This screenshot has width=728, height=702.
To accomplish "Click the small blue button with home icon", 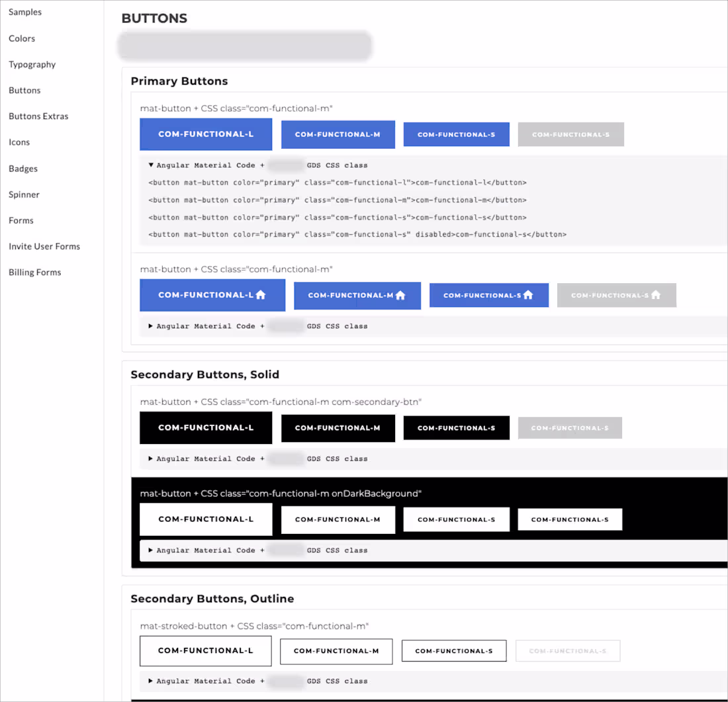I will coord(489,295).
